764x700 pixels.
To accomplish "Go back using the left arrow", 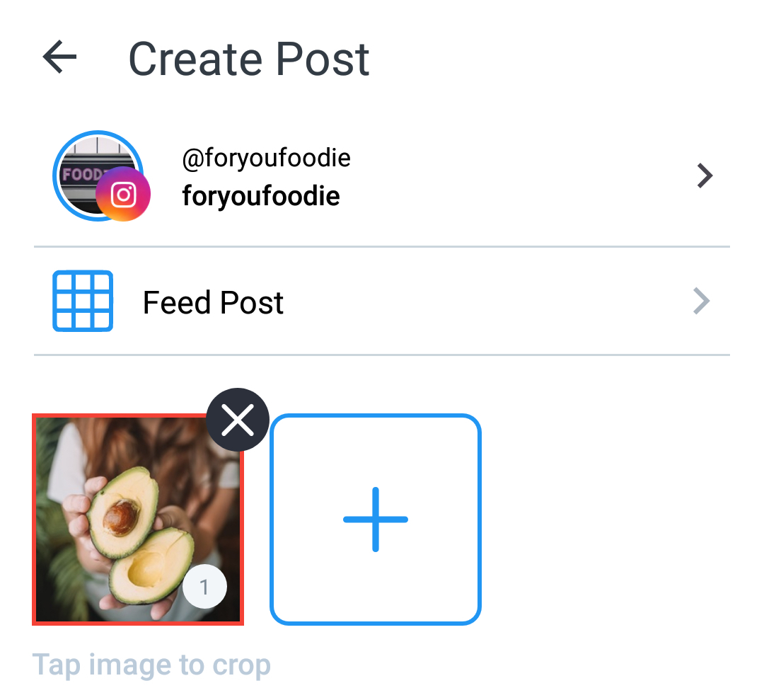I will (59, 57).
